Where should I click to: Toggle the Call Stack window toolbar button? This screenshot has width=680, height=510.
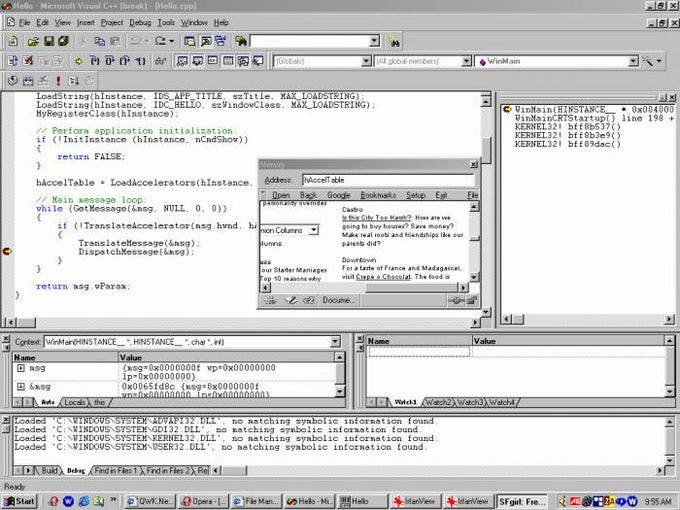coord(243,61)
